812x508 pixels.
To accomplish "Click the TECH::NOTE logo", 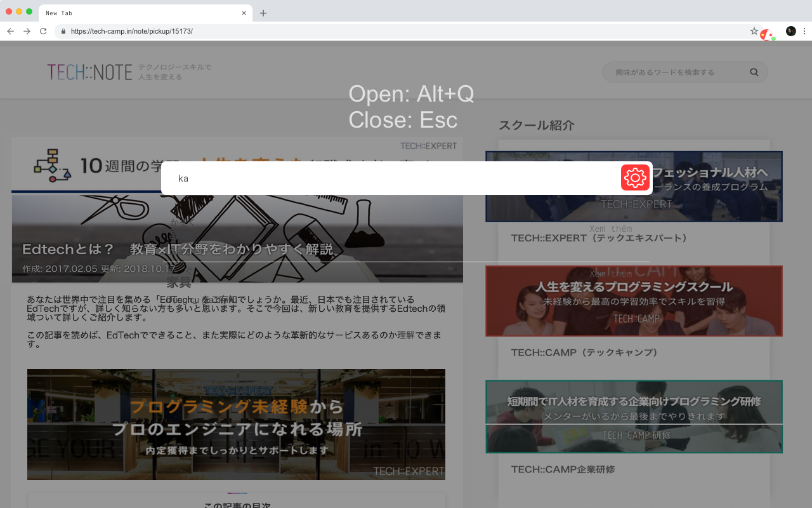I will pyautogui.click(x=89, y=72).
